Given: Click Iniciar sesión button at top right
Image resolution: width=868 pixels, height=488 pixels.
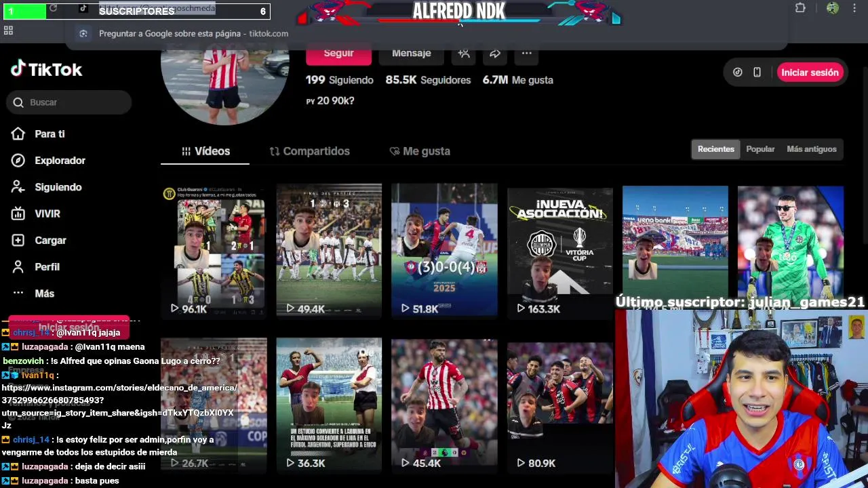Looking at the screenshot, I should [x=810, y=73].
